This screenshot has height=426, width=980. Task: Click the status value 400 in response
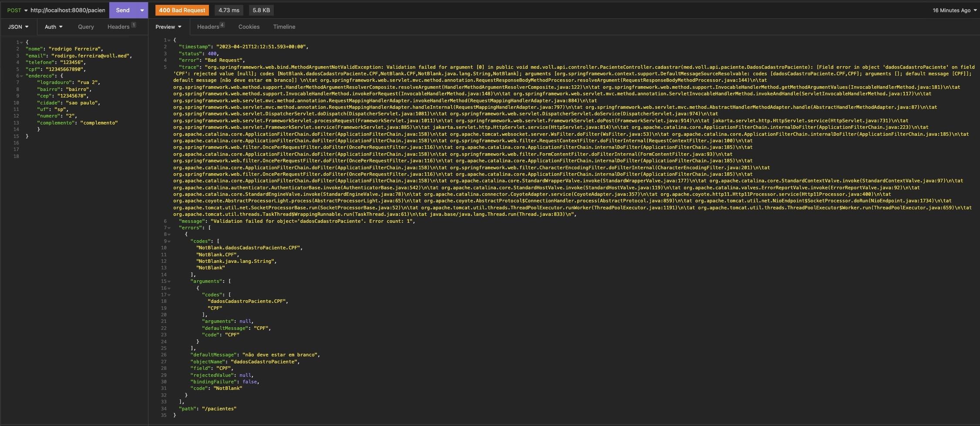point(212,54)
